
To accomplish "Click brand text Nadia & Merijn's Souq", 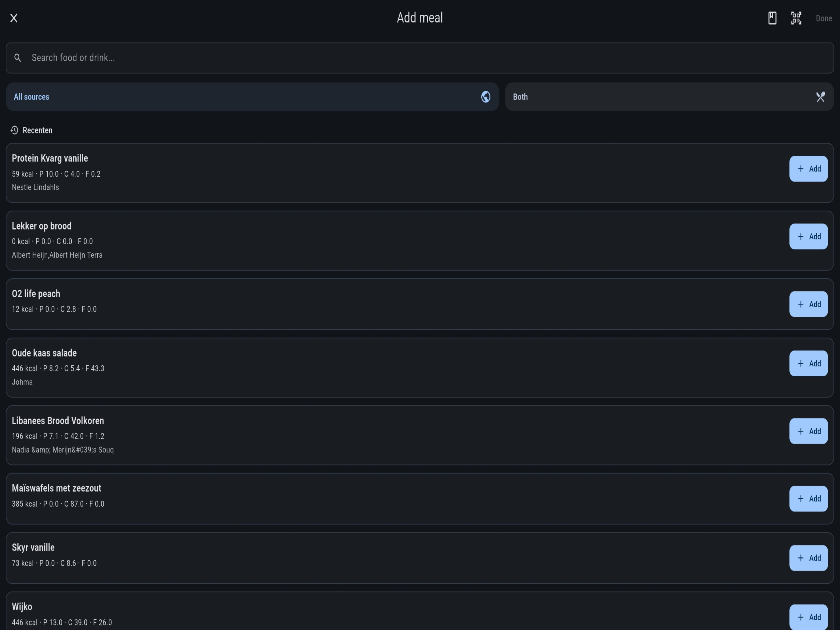I will coord(63,450).
